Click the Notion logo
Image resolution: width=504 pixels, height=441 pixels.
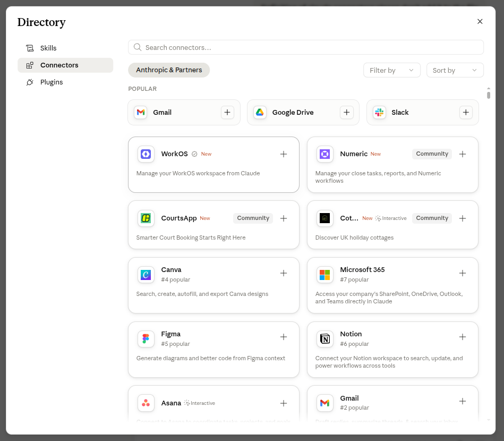click(x=324, y=338)
